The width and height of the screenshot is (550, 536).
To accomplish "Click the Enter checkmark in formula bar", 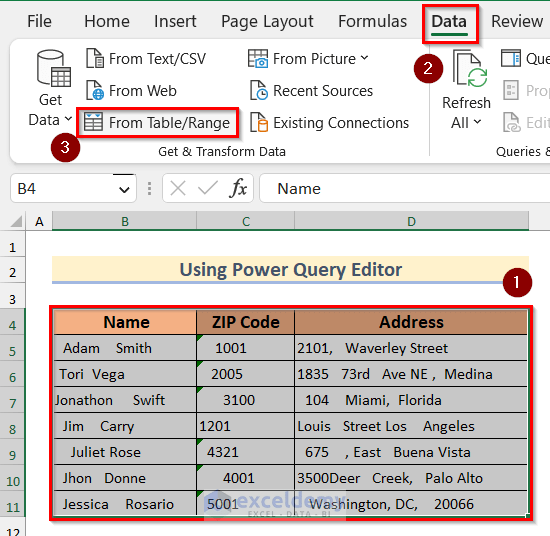I will point(208,188).
